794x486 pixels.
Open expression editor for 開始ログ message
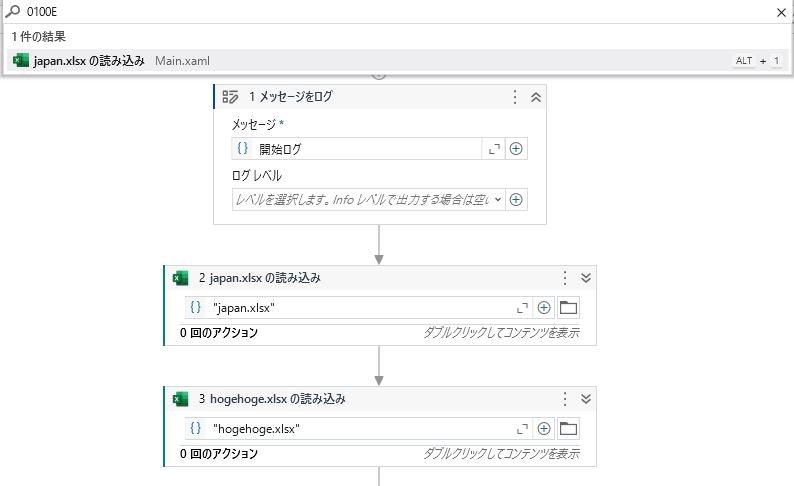(494, 149)
